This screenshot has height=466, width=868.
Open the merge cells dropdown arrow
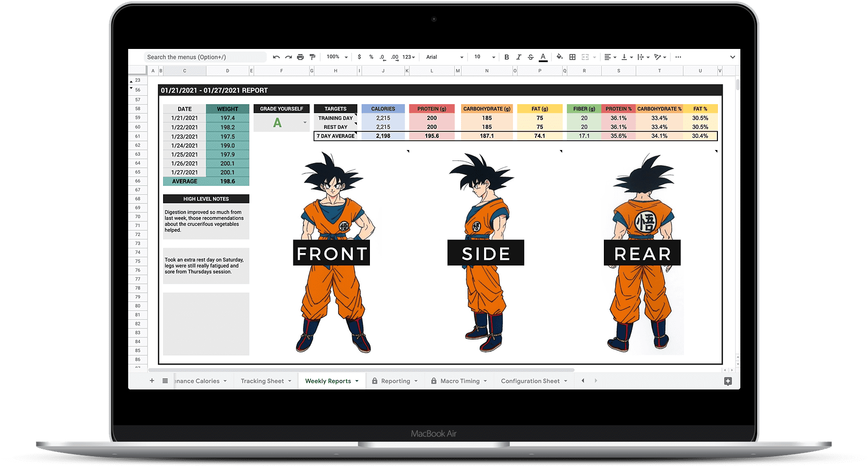click(x=594, y=57)
